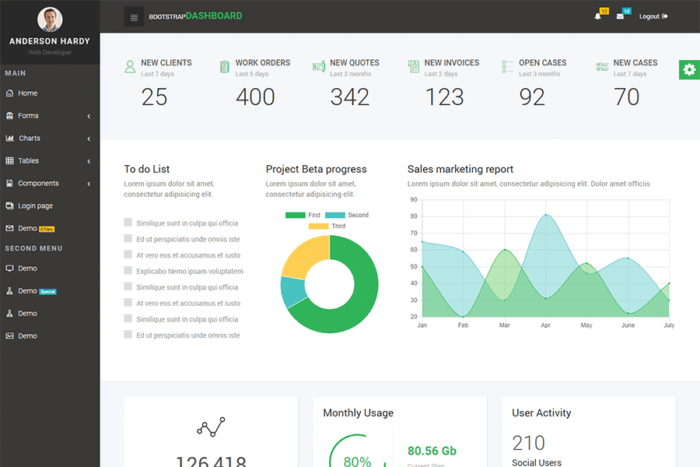Click the Charts bar icon in the sidebar
This screenshot has height=467, width=700.
(x=9, y=138)
